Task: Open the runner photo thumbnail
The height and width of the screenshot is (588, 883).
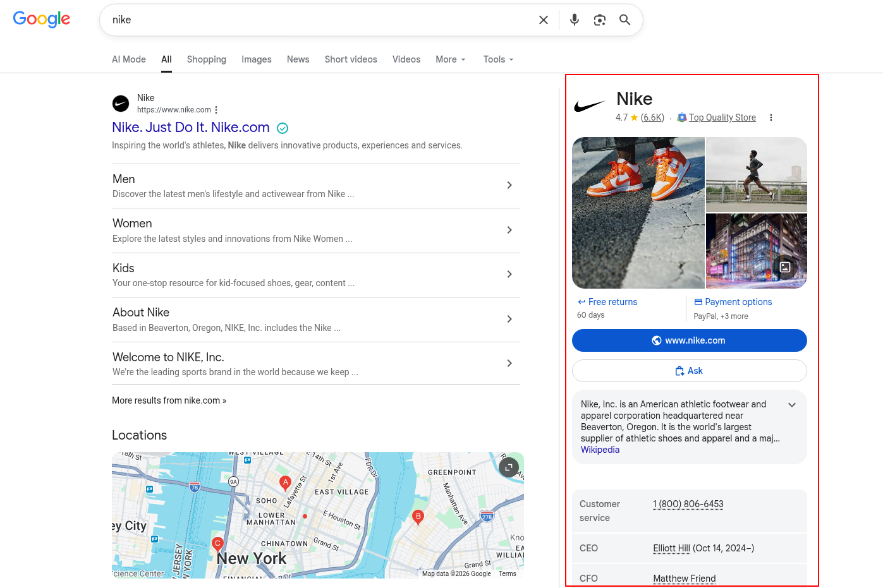Action: [757, 175]
